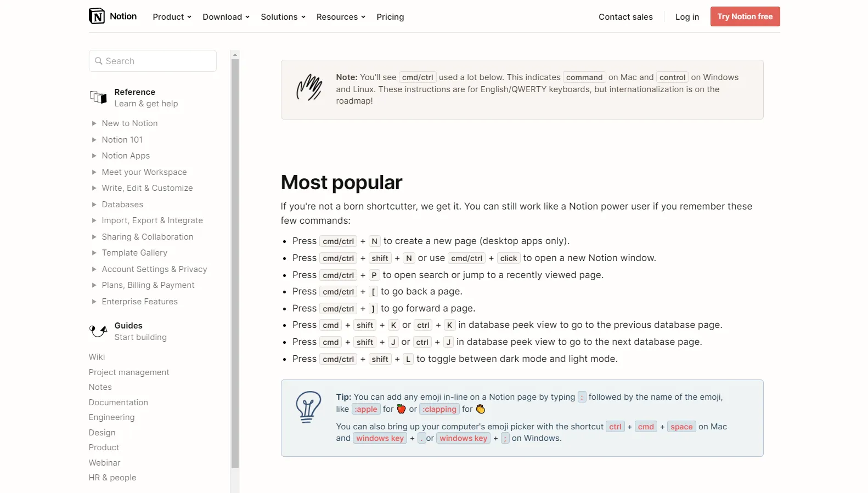
Task: Click the Guides heading in sidebar
Action: pyautogui.click(x=128, y=326)
